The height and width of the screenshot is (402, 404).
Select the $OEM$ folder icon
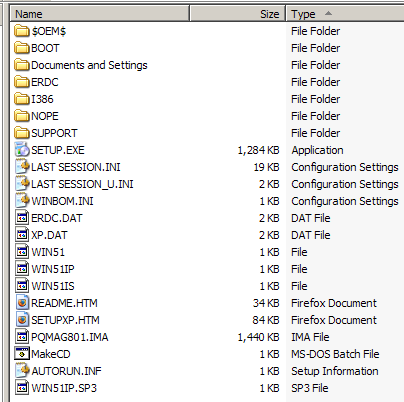point(22,31)
